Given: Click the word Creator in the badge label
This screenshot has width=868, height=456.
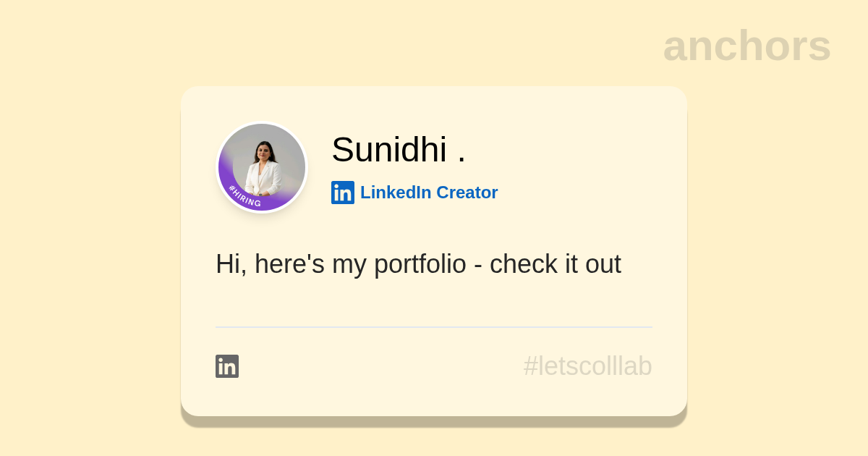Looking at the screenshot, I should click(x=467, y=193).
